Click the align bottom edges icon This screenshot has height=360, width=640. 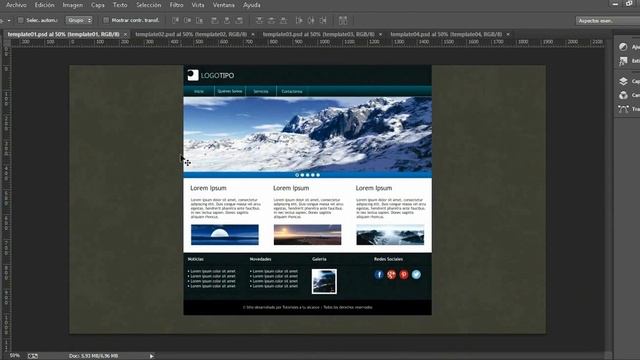click(200, 20)
